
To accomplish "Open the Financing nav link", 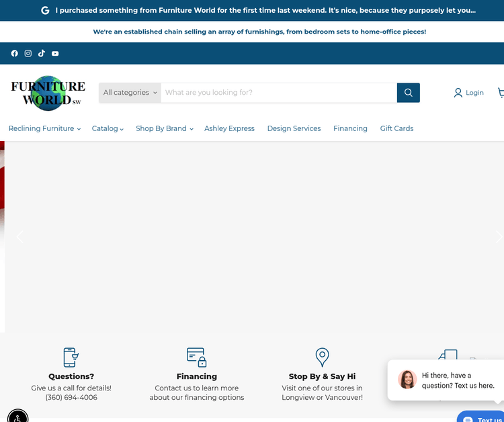I will (x=350, y=128).
